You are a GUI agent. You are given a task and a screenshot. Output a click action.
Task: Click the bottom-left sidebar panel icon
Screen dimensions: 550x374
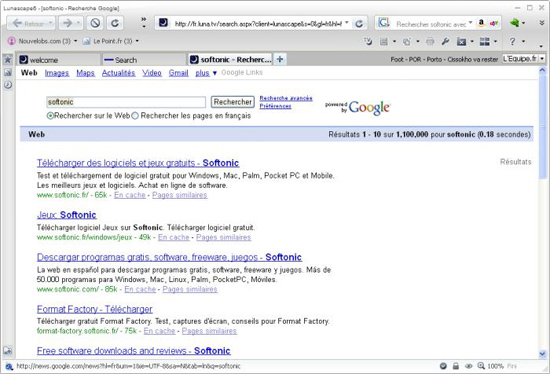click(7, 350)
